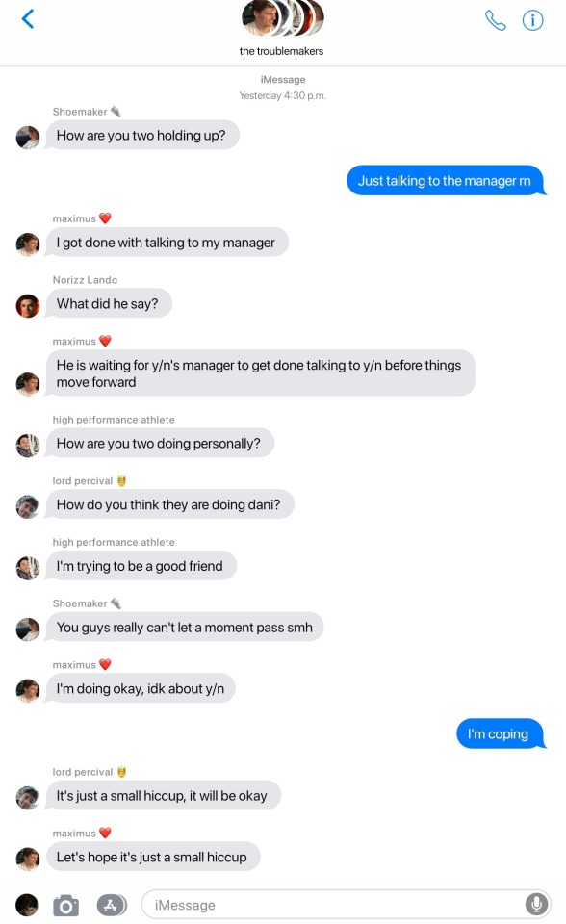
Task: Tap the 'I'm coping' blue message bubble
Action: click(501, 733)
